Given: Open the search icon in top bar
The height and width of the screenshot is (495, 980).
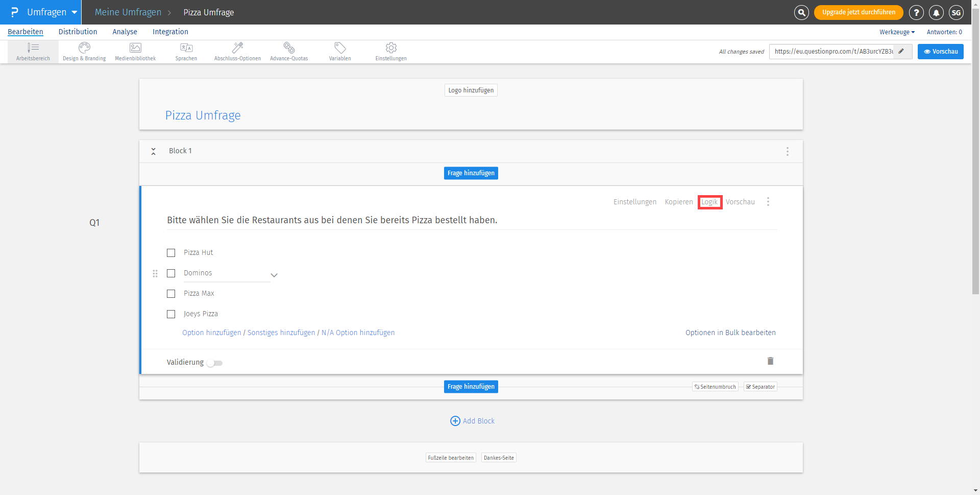Looking at the screenshot, I should [x=801, y=12].
